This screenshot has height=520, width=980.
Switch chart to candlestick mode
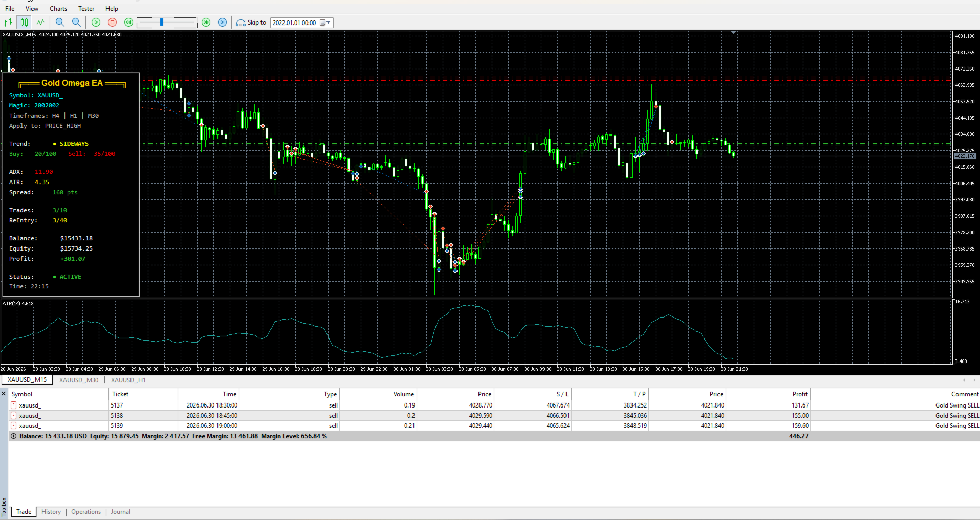pyautogui.click(x=24, y=22)
